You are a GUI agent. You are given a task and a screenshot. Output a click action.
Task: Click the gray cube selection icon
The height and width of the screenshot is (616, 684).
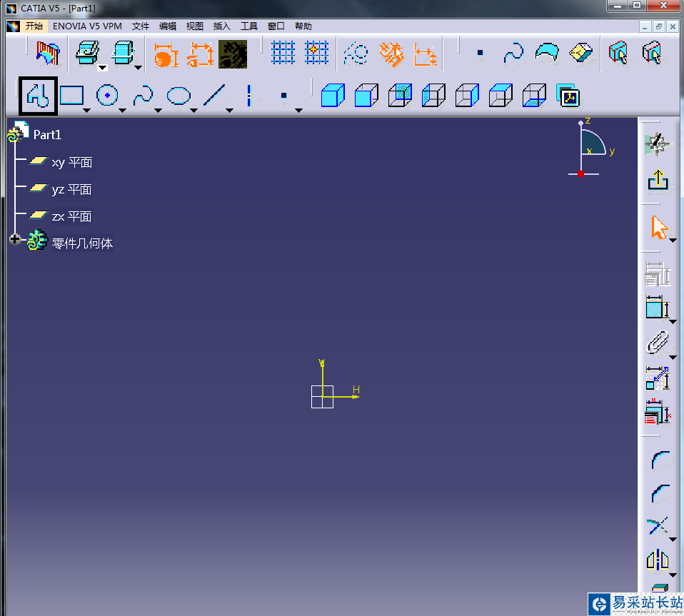(652, 53)
